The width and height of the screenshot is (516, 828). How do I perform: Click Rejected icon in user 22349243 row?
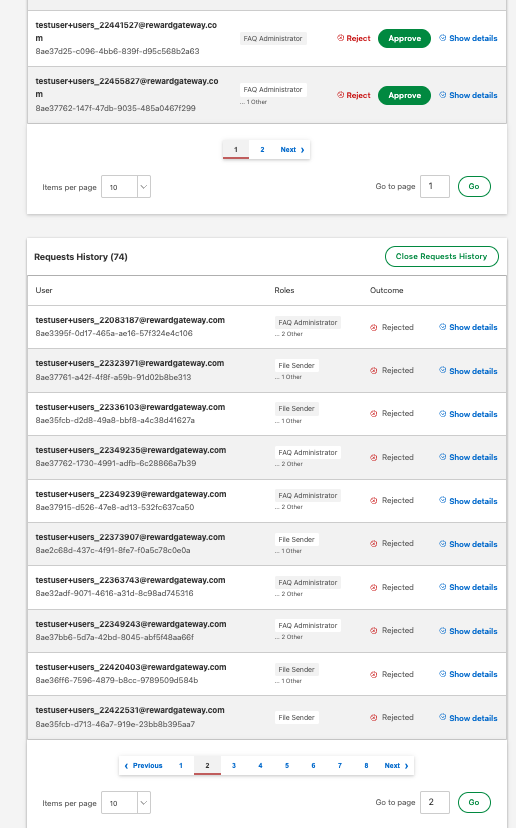pos(373,631)
